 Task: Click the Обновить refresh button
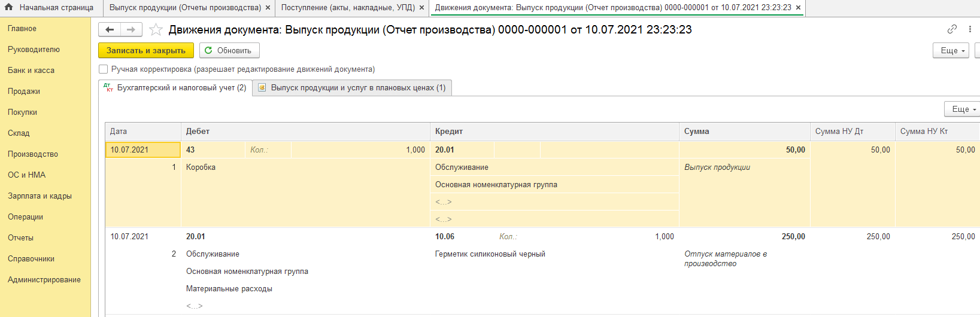[229, 51]
